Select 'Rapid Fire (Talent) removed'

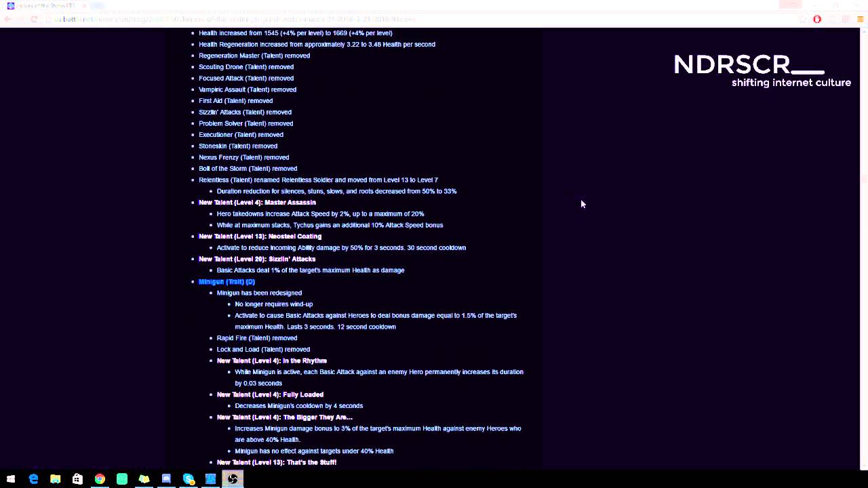tap(257, 338)
